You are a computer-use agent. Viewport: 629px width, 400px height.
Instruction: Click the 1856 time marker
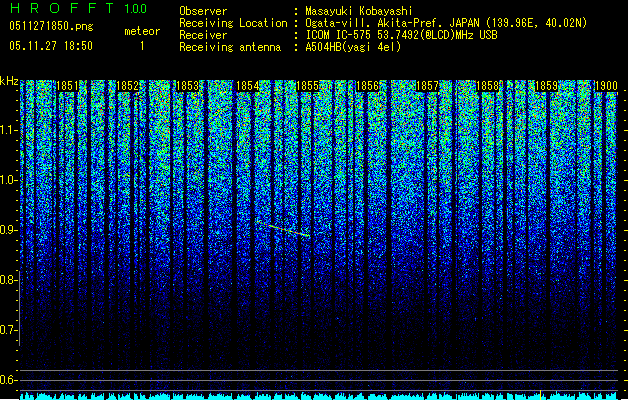click(x=367, y=86)
